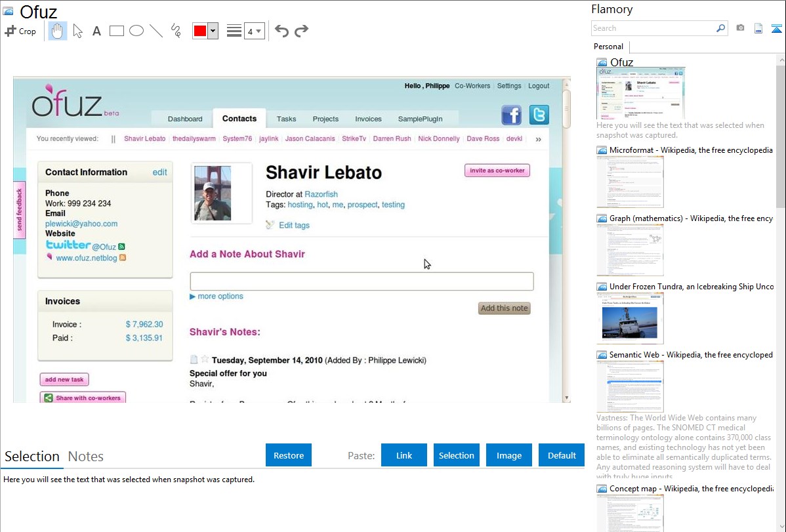
Task: Select the straight line tool
Action: click(156, 31)
